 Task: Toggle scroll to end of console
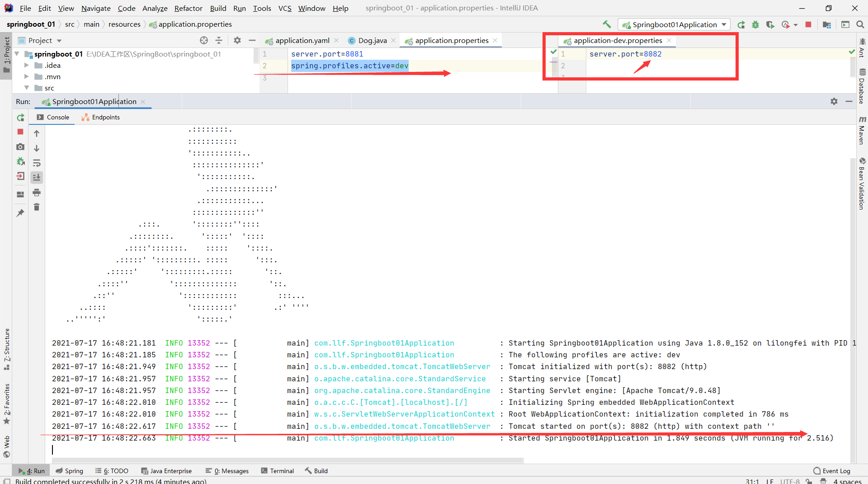tap(37, 177)
